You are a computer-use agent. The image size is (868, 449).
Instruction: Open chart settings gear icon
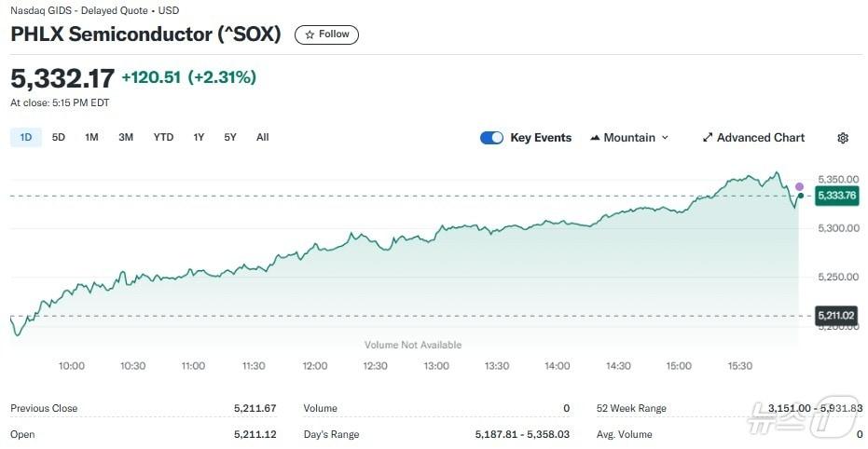(x=843, y=138)
